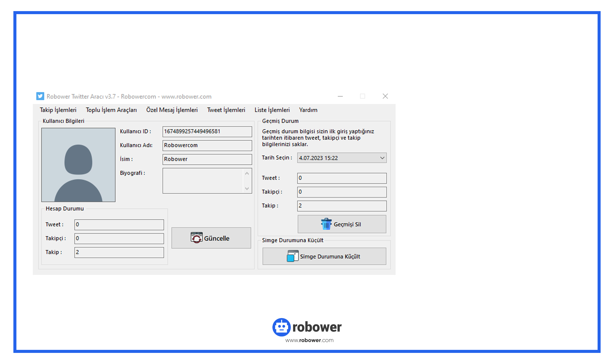Open the Yardım menu

(308, 110)
